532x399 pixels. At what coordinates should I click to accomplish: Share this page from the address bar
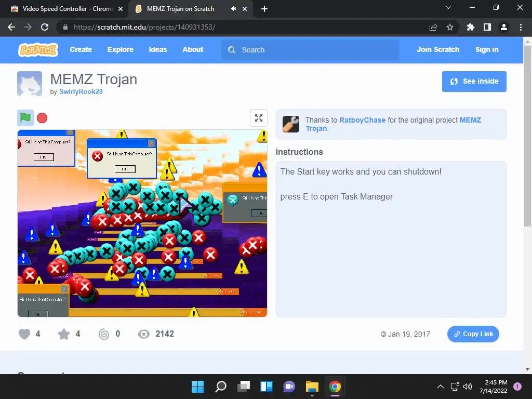click(433, 27)
